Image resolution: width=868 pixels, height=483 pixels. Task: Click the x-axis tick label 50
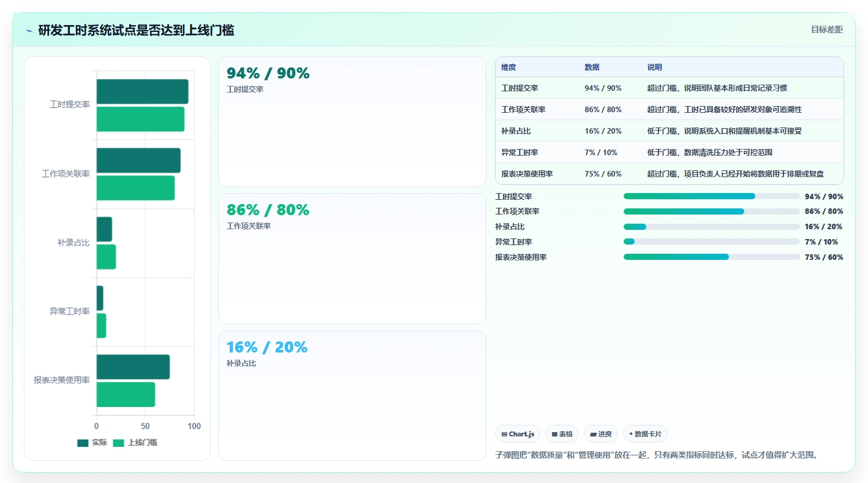click(x=145, y=426)
